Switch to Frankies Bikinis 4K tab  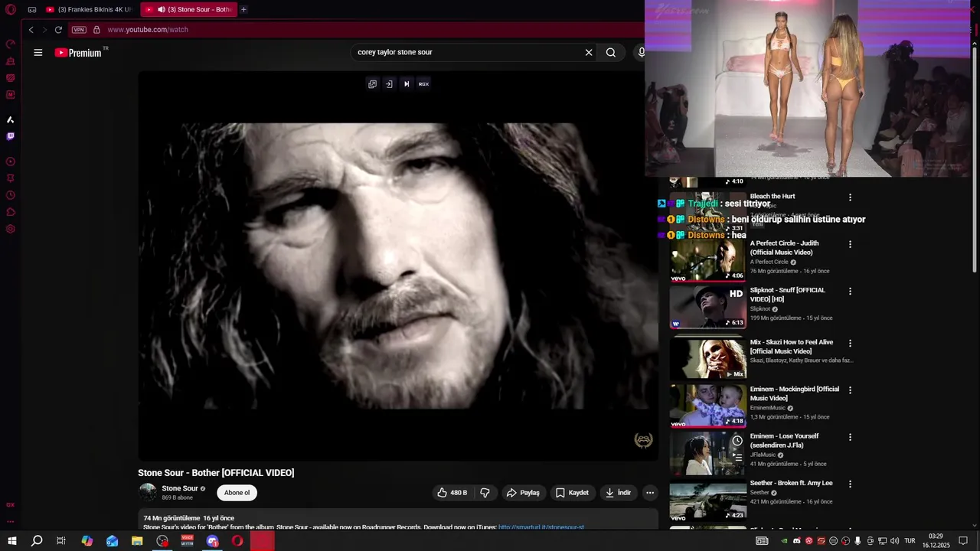point(89,10)
